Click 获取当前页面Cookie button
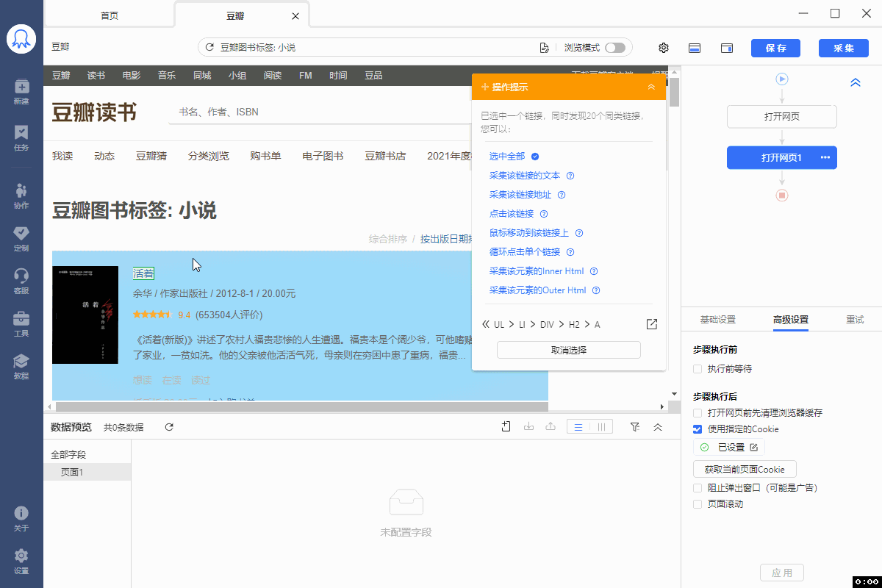882x588 pixels. (745, 469)
